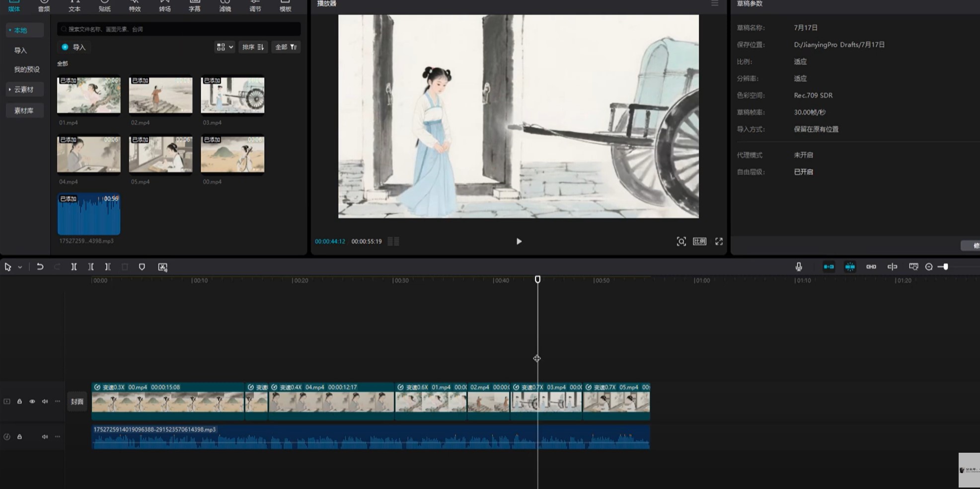
Task: Expand the 云素材 (Cloud material) section
Action: point(24,89)
